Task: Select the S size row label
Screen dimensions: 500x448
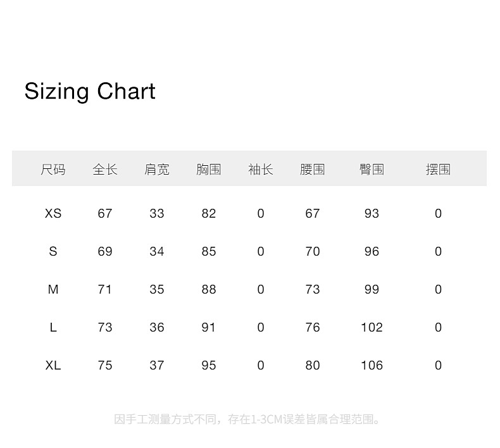Action: (53, 252)
